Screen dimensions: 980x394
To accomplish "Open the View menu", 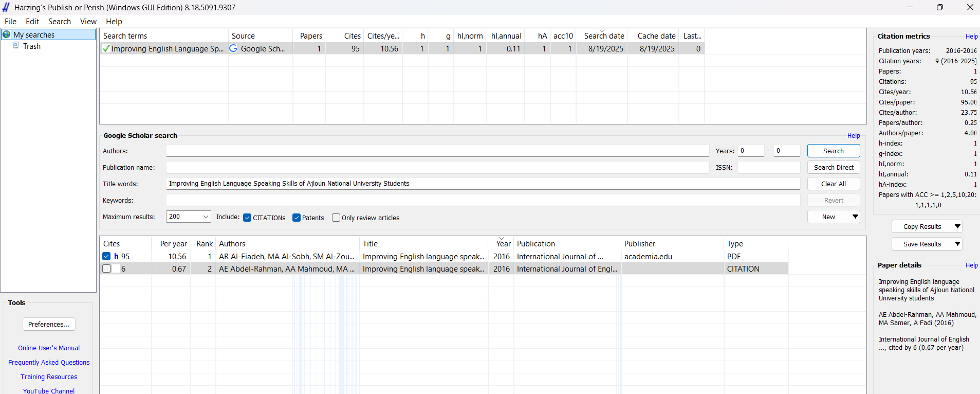I will coord(88,22).
